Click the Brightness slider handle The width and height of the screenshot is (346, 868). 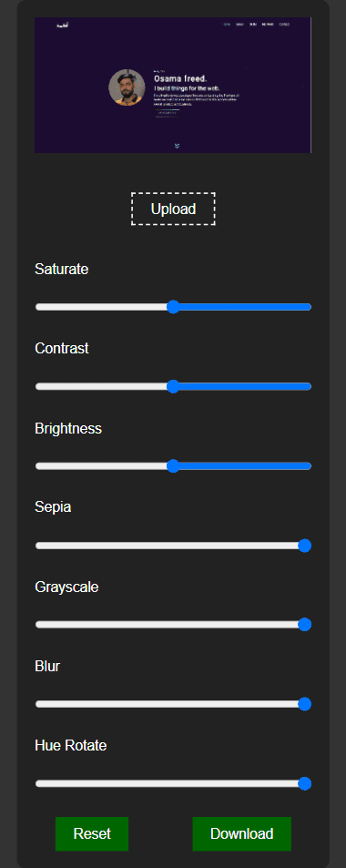(x=173, y=466)
